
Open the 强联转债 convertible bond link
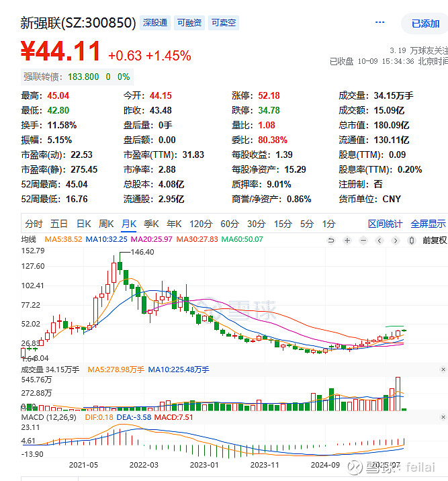click(x=77, y=77)
